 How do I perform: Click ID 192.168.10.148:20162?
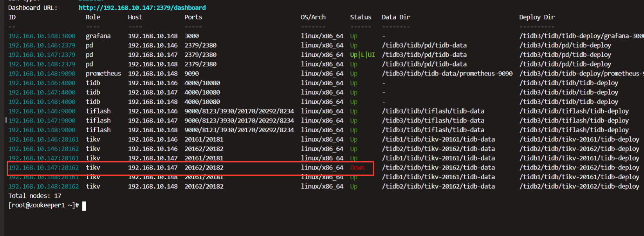(43, 186)
